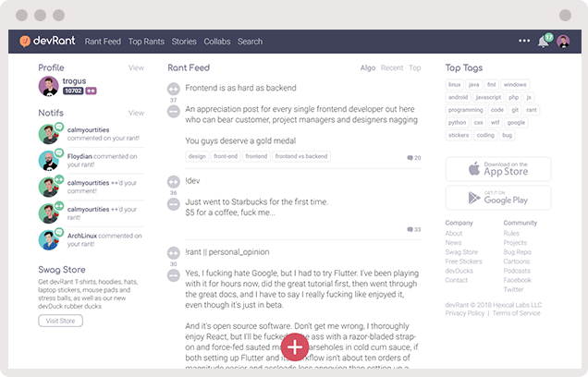
Task: Click the devRant logo
Action: pos(47,41)
